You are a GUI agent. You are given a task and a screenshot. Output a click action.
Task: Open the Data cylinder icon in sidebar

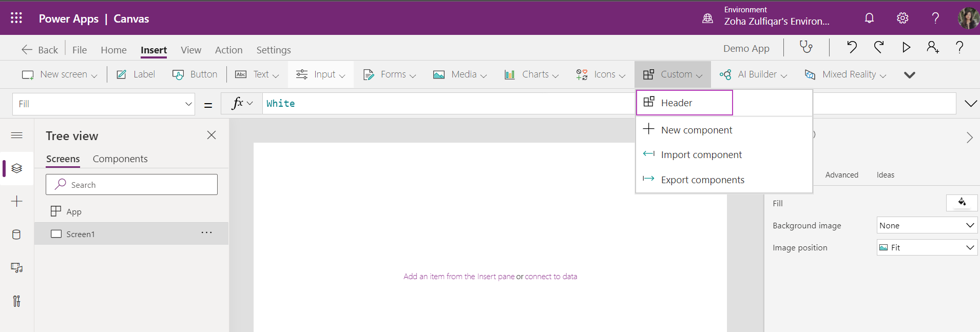(x=16, y=235)
